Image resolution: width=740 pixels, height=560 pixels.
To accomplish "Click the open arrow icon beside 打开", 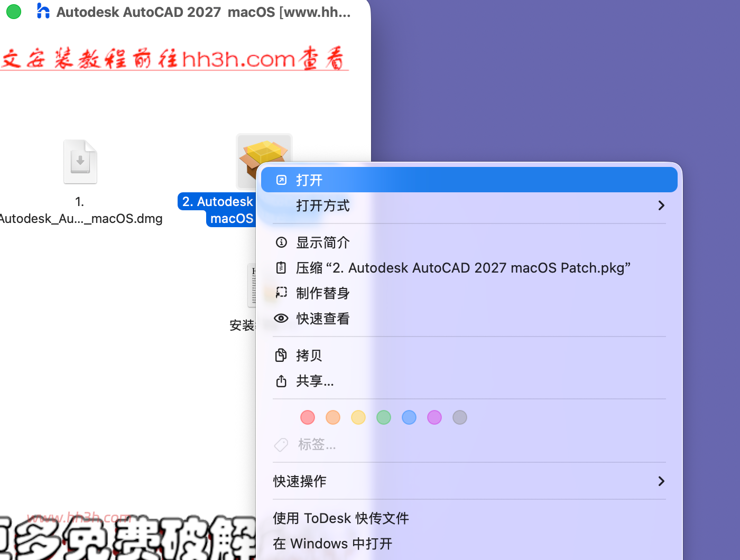I will click(x=281, y=180).
